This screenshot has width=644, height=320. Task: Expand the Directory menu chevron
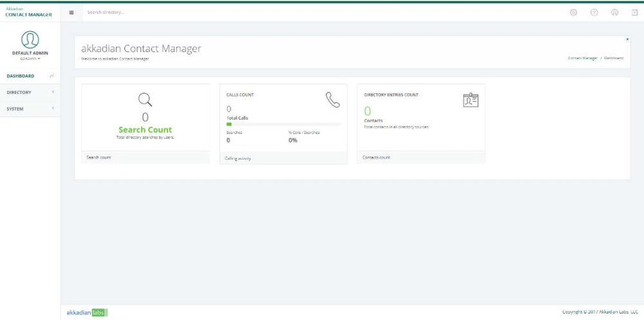(x=53, y=92)
